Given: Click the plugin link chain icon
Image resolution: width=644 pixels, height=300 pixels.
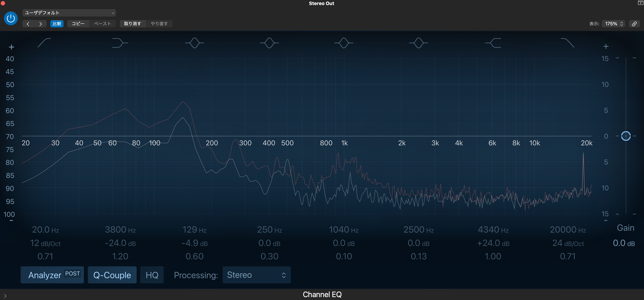Looking at the screenshot, I should (634, 24).
